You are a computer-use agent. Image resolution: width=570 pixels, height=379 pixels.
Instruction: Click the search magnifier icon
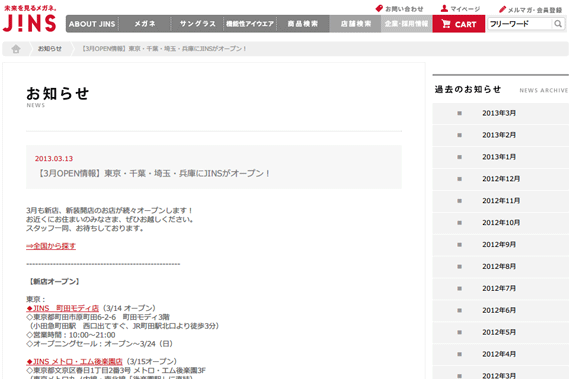click(558, 24)
